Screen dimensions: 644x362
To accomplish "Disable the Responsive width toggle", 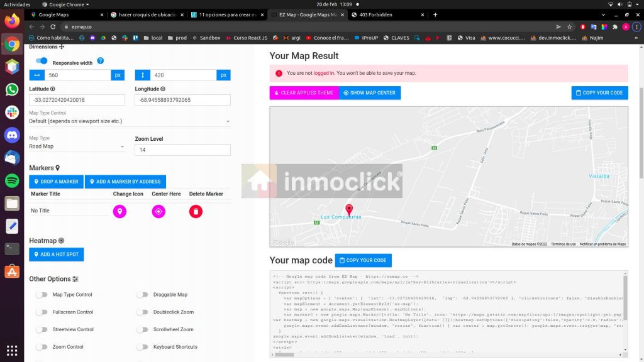I will (x=42, y=61).
